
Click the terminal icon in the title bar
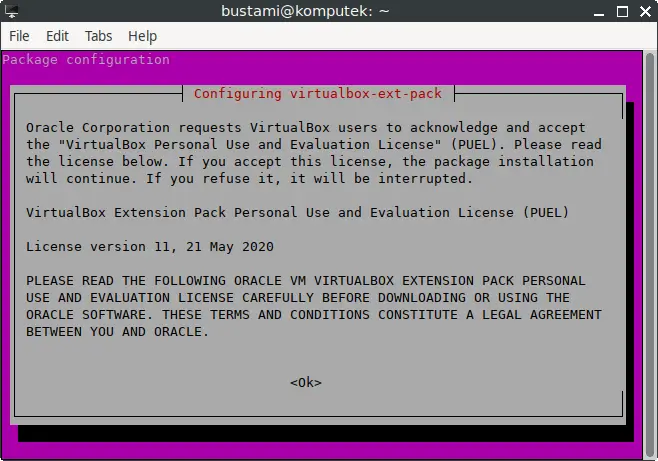pos(10,11)
